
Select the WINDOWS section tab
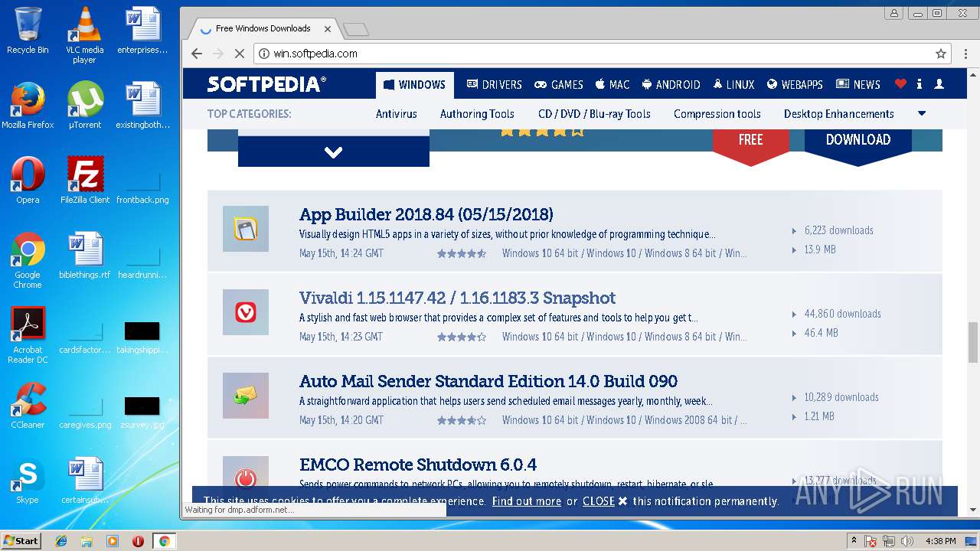[x=415, y=85]
